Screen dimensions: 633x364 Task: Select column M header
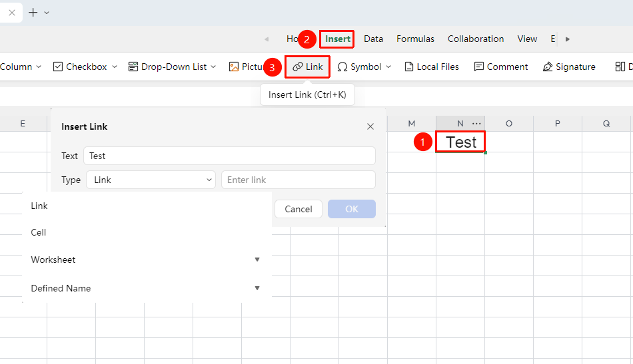tap(412, 124)
